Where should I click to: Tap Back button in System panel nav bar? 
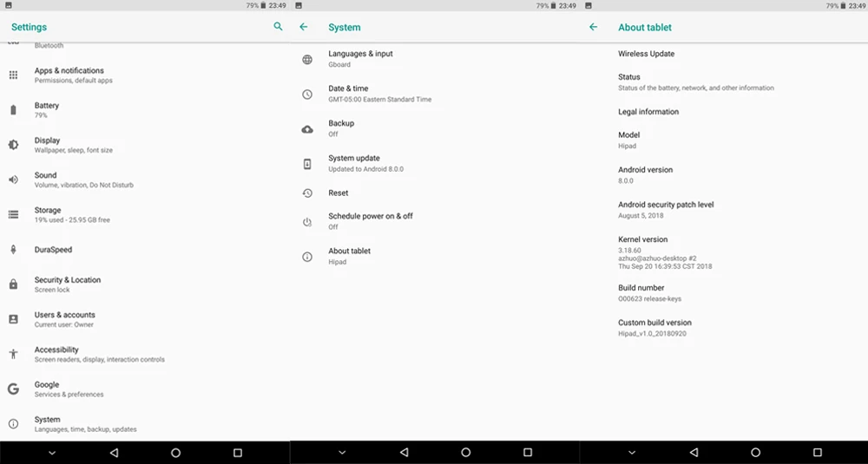pos(404,453)
